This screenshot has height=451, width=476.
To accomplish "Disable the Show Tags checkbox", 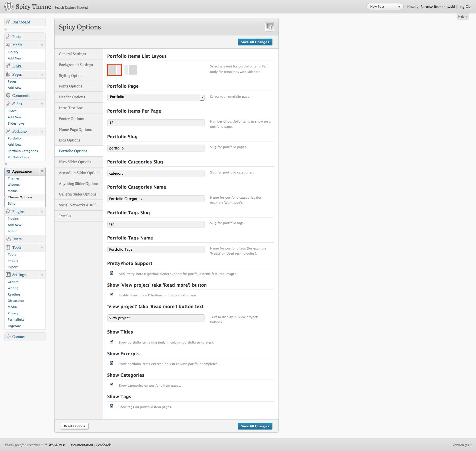I will (x=111, y=406).
